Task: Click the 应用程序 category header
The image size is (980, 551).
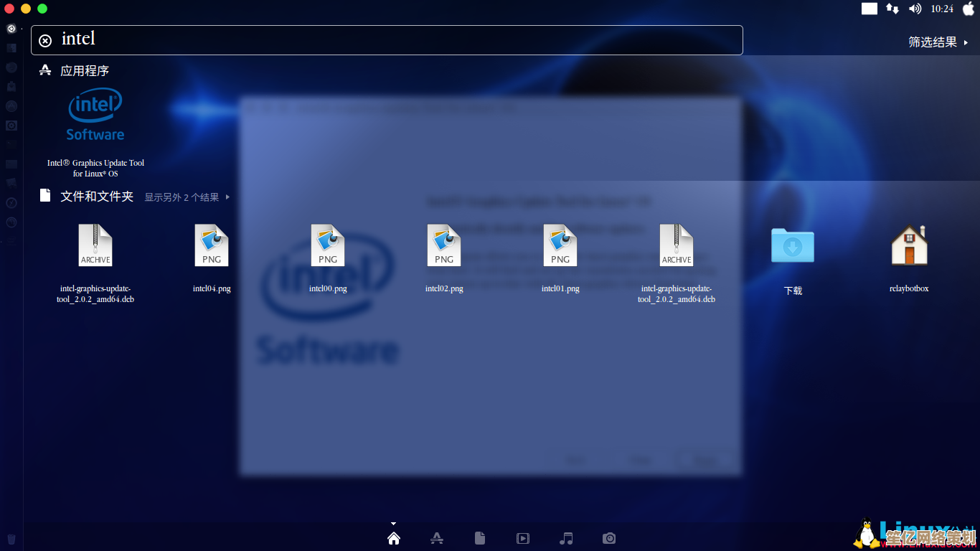Action: click(x=74, y=70)
